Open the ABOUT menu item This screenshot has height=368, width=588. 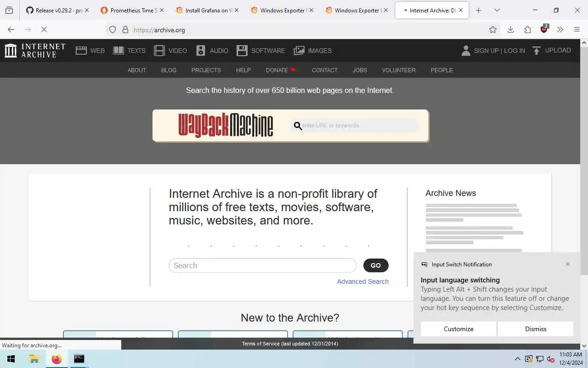[137, 70]
